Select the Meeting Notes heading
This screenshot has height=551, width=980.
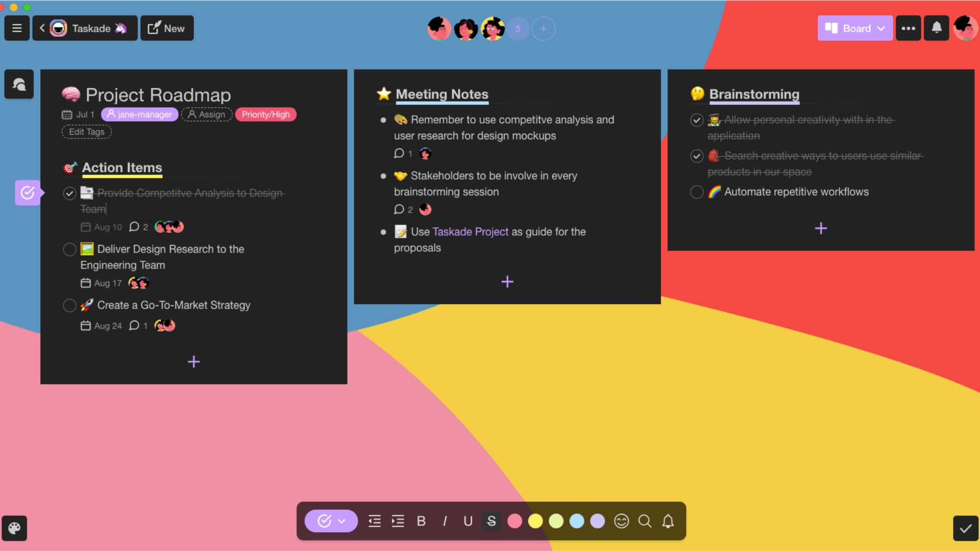point(442,94)
